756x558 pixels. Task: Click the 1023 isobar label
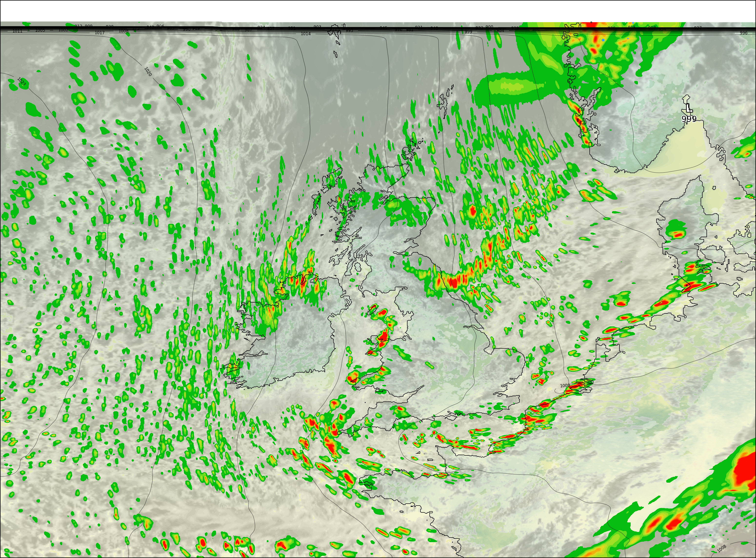21,82
